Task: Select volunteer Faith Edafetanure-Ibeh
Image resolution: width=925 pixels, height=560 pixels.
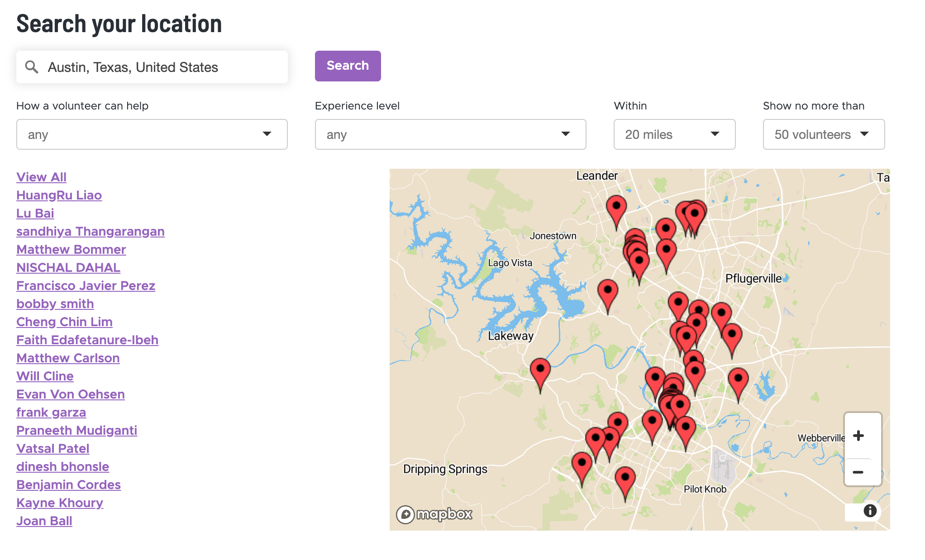Action: click(x=88, y=340)
